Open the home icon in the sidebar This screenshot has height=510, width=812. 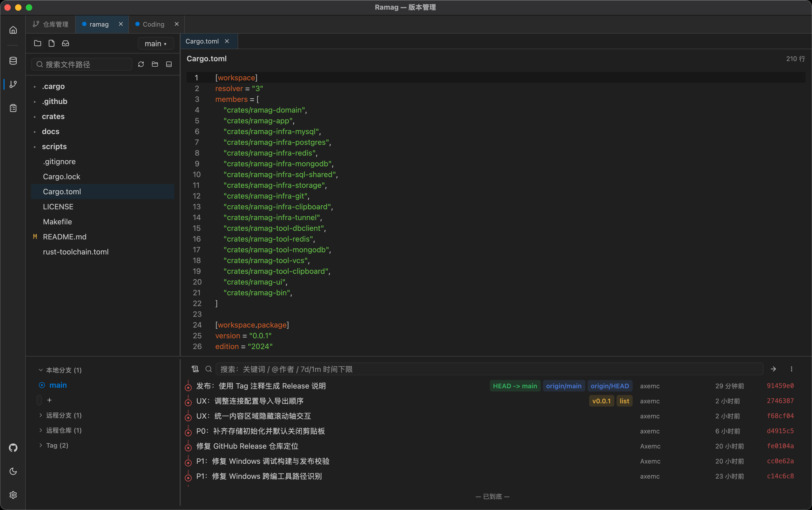13,30
